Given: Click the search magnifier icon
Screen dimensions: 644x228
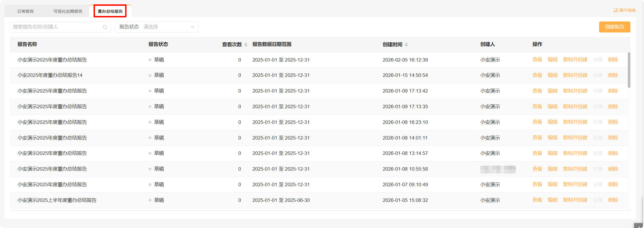Looking at the screenshot, I should 105,27.
